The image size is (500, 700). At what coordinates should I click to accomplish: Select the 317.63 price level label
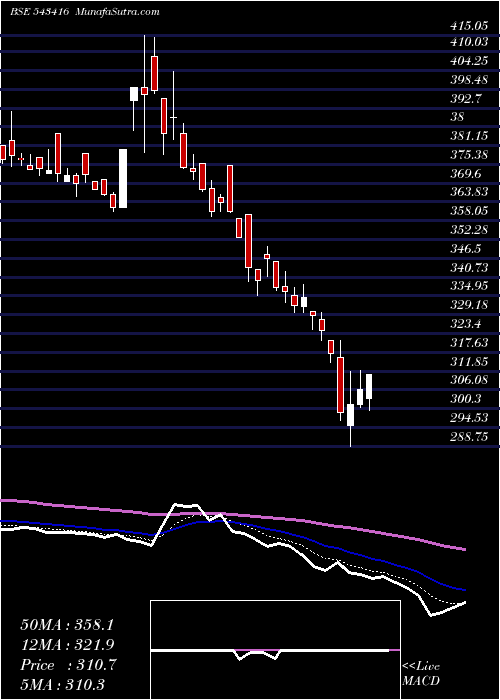470,342
